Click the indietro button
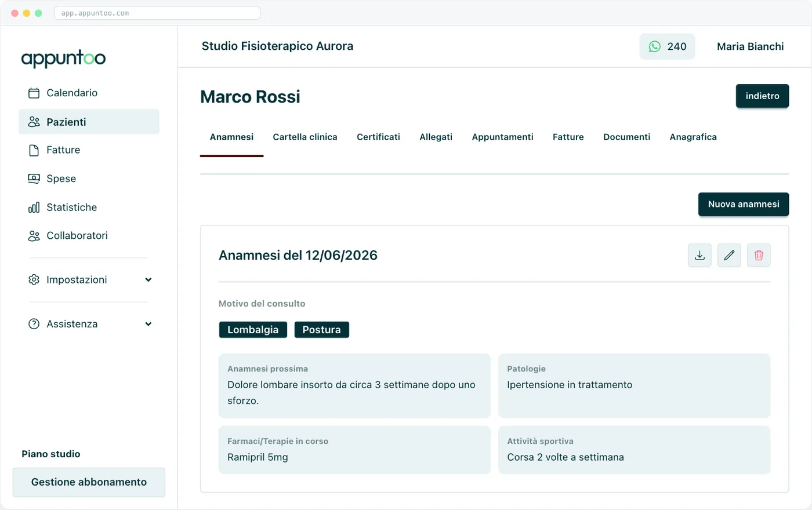 coord(762,96)
